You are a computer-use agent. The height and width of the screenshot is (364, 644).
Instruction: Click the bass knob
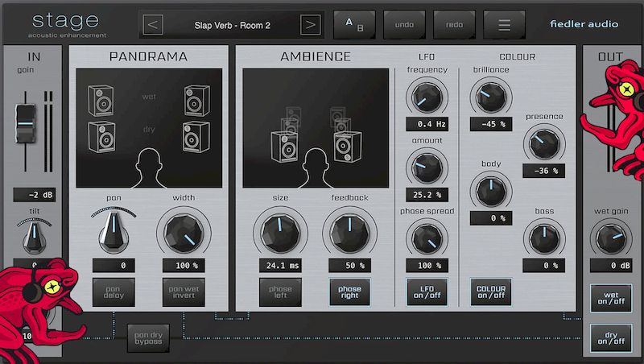pos(544,239)
